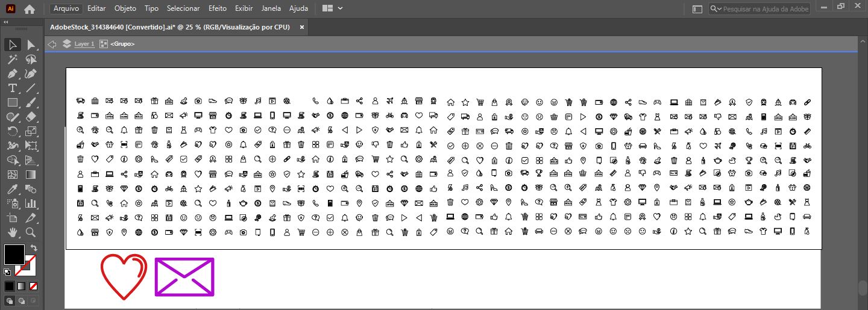
Task: Set paint mode to Gradient
Action: point(22,286)
